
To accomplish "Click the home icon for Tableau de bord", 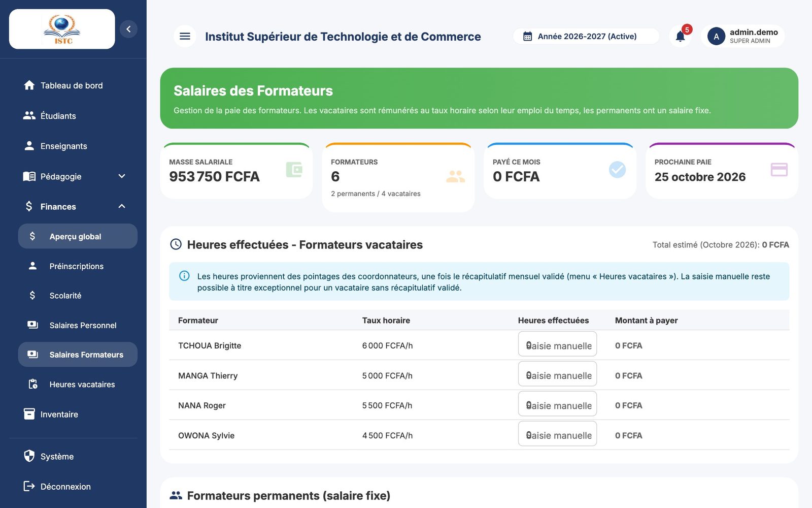I will click(29, 85).
